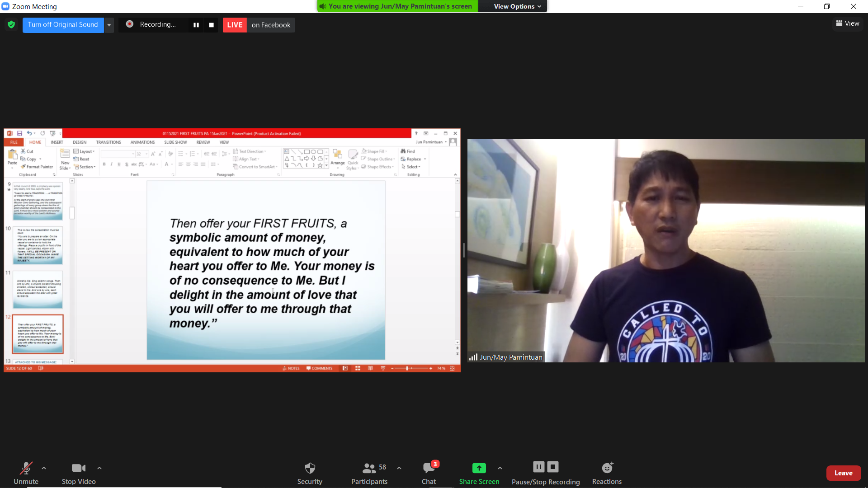Click the Recording status indicator
Viewport: 868px width, 488px height.
click(151, 24)
